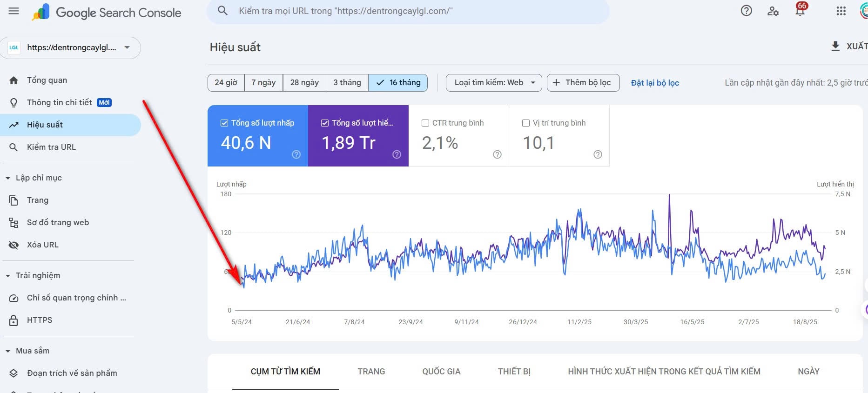Click the 18/8/25 date label on chart axis
868x393 pixels.
click(805, 322)
